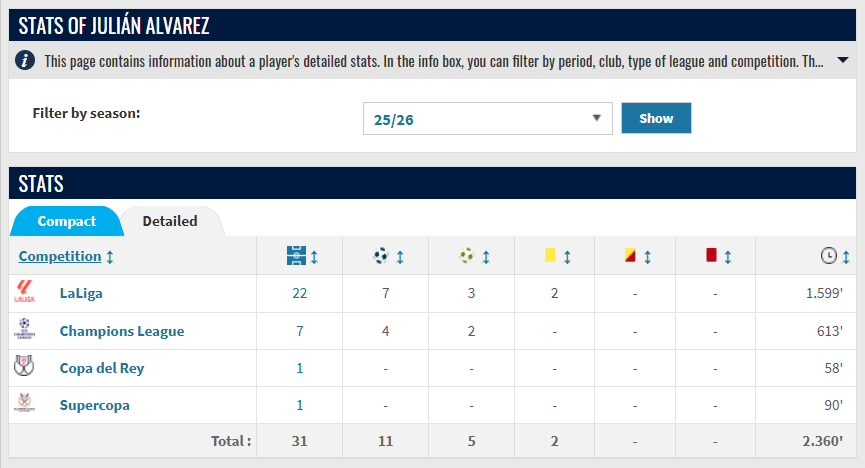Open the Supercopa competition link
Image resolution: width=865 pixels, height=468 pixels.
click(x=94, y=405)
